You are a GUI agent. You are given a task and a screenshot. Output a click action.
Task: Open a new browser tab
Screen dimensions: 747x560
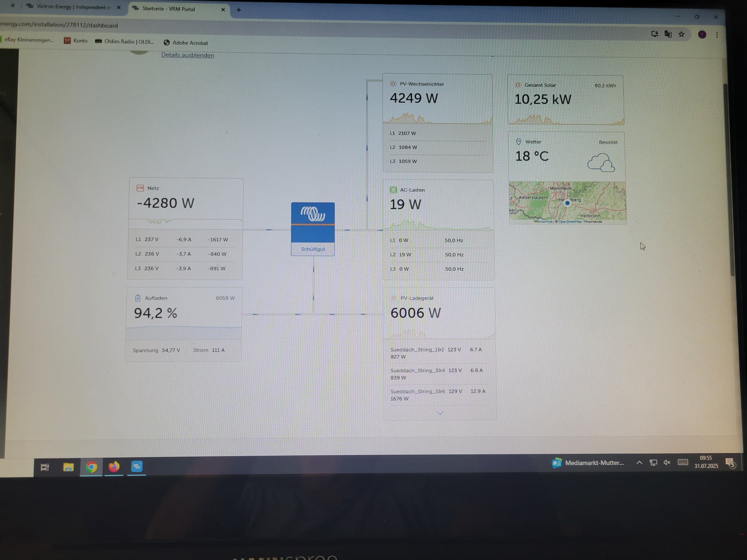(x=239, y=10)
